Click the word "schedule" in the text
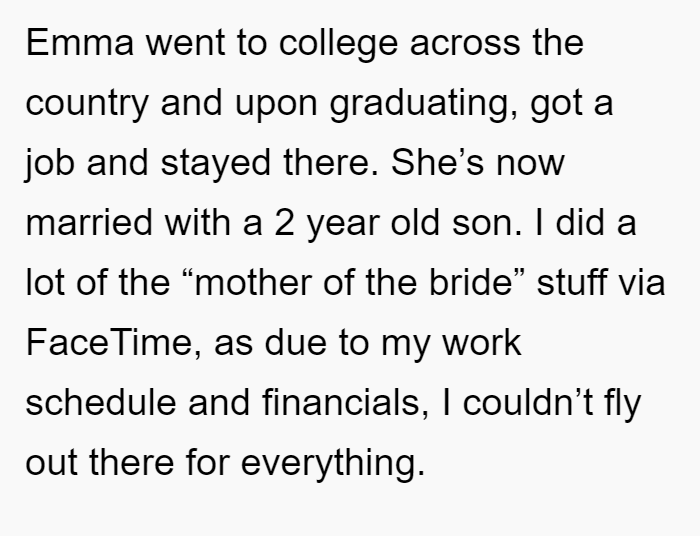Image resolution: width=700 pixels, height=536 pixels. [x=101, y=402]
